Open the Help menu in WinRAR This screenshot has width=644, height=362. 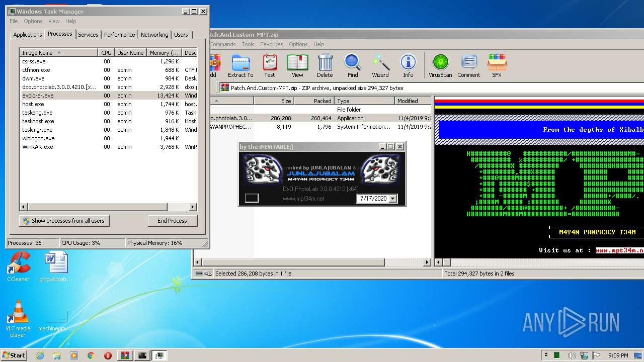(318, 44)
